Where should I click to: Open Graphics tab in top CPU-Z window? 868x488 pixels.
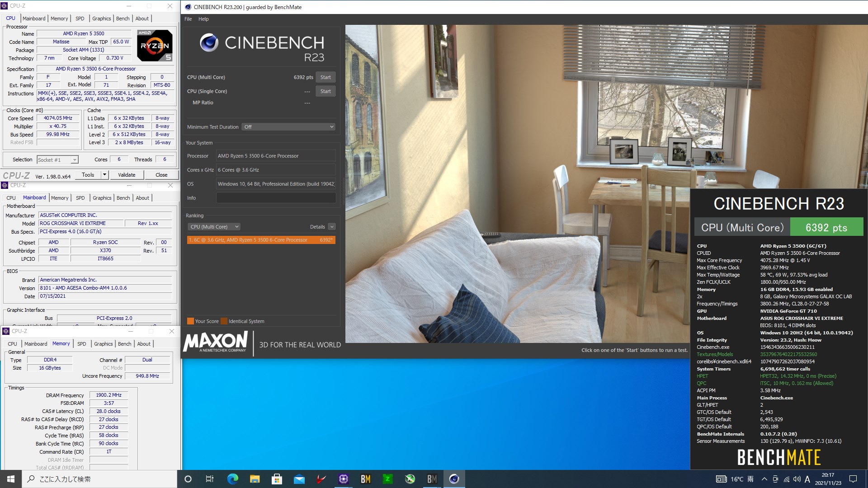click(x=101, y=19)
